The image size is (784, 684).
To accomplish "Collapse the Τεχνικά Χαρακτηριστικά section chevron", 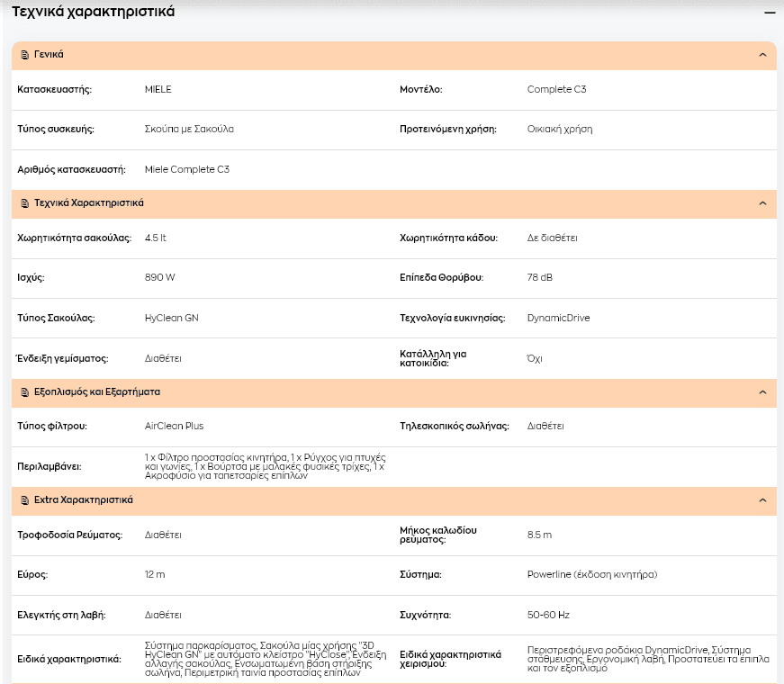I will pyautogui.click(x=762, y=203).
